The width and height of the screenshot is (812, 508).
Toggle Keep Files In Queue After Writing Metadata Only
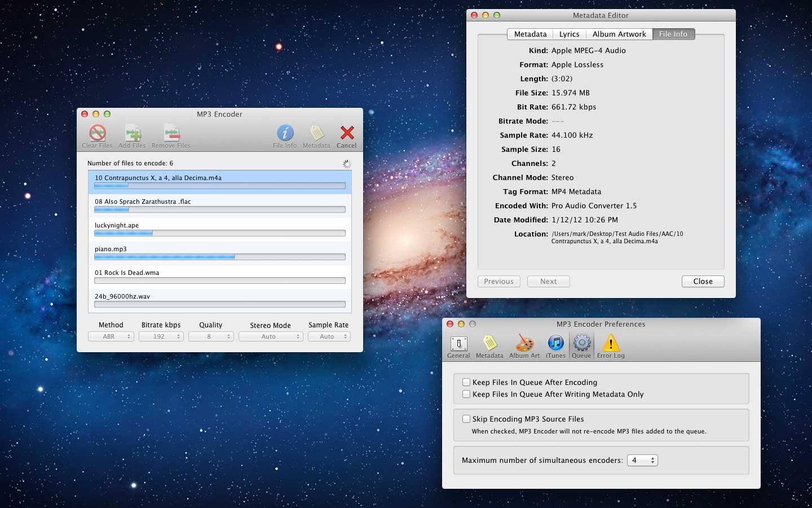(466, 394)
